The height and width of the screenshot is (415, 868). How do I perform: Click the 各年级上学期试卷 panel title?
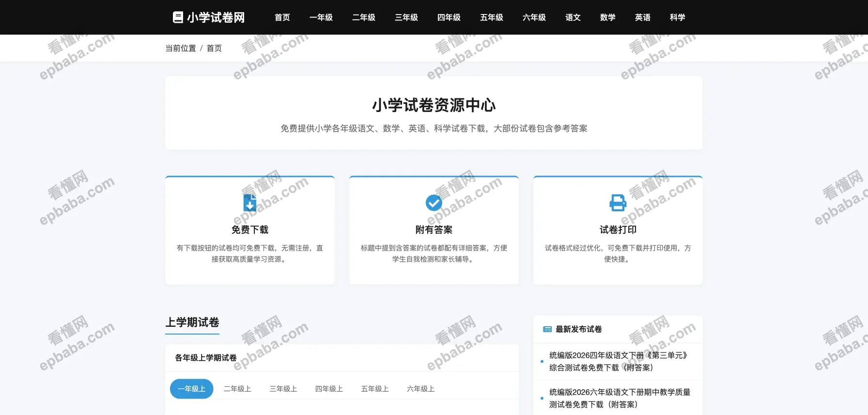click(x=206, y=358)
